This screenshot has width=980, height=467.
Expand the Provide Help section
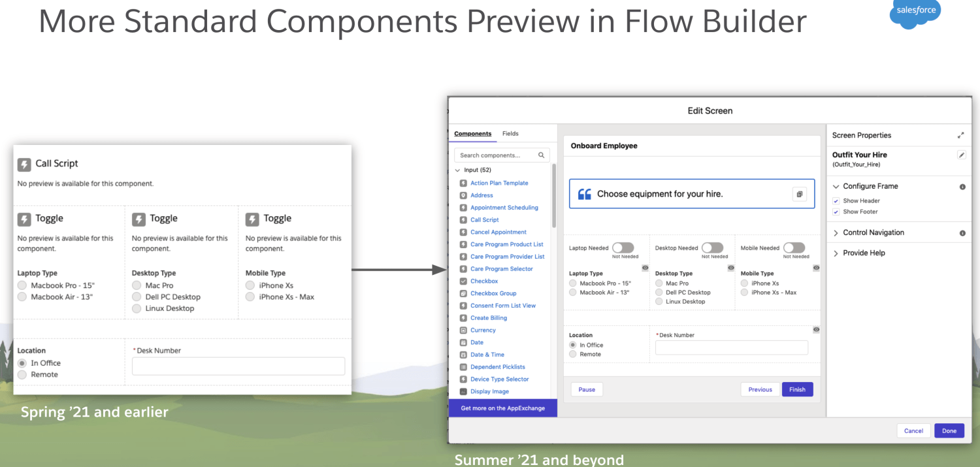[836, 253]
